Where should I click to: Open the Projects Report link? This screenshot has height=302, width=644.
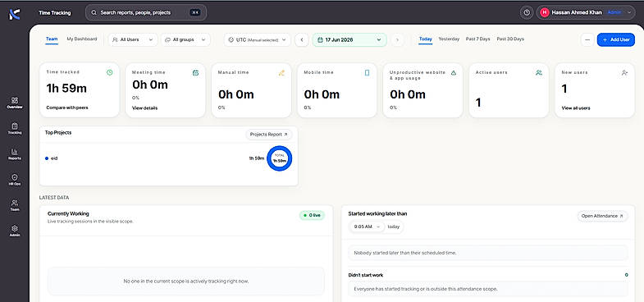[x=268, y=135]
